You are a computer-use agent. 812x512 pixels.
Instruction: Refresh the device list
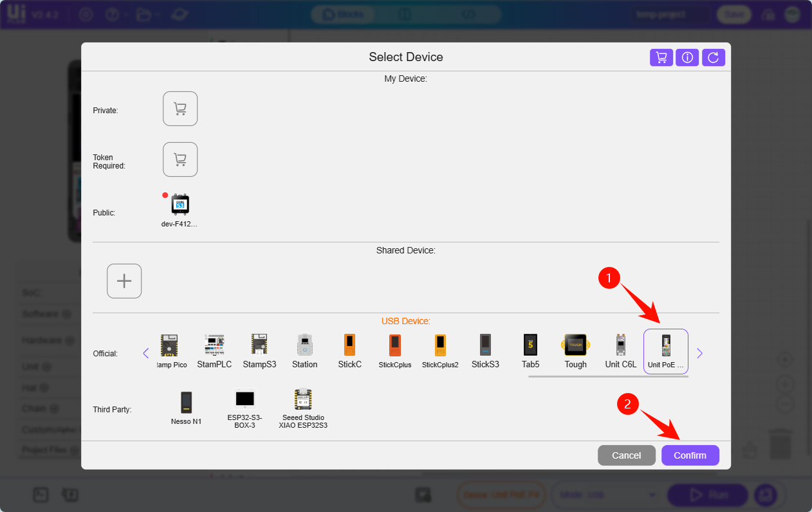pyautogui.click(x=713, y=57)
